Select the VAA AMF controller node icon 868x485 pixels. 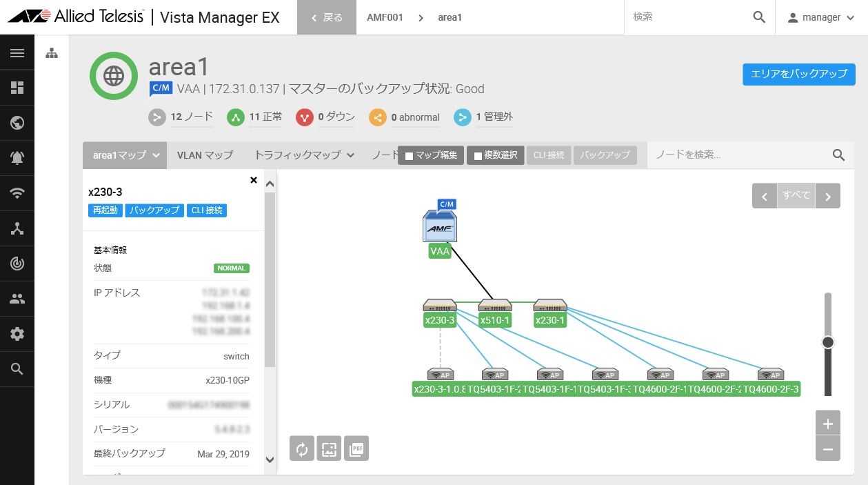point(440,226)
